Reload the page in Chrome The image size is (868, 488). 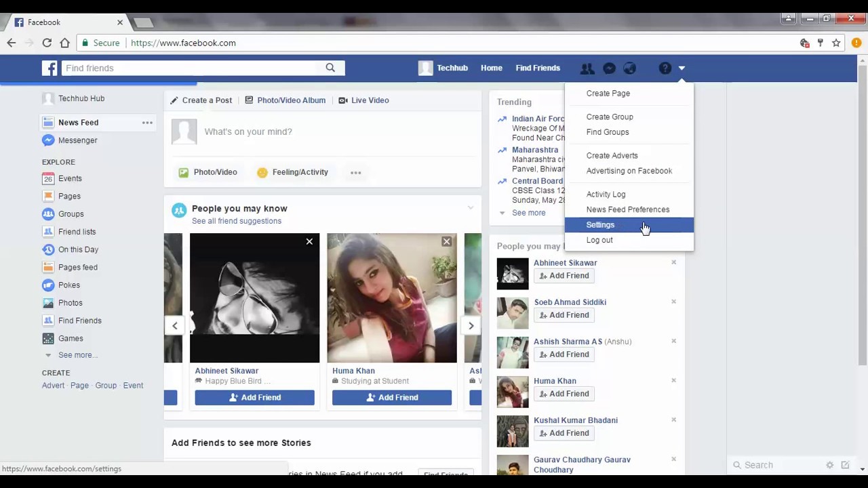47,43
